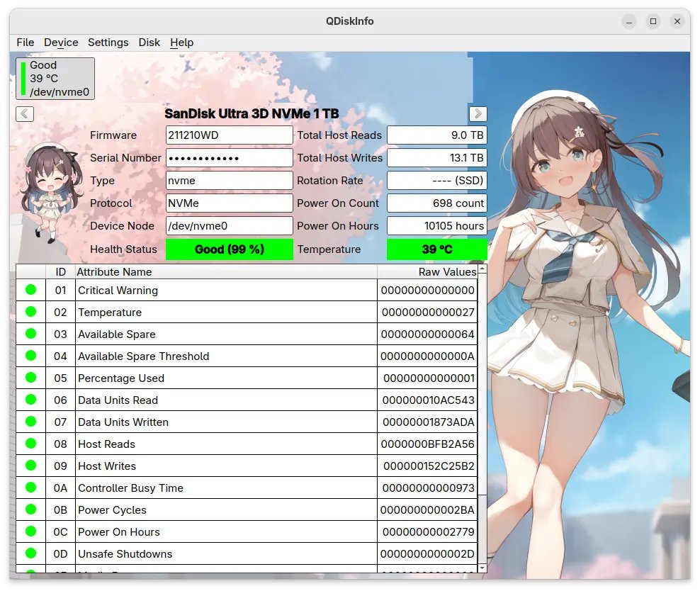Click the ID column header
The height and width of the screenshot is (591, 700).
pyautogui.click(x=60, y=272)
